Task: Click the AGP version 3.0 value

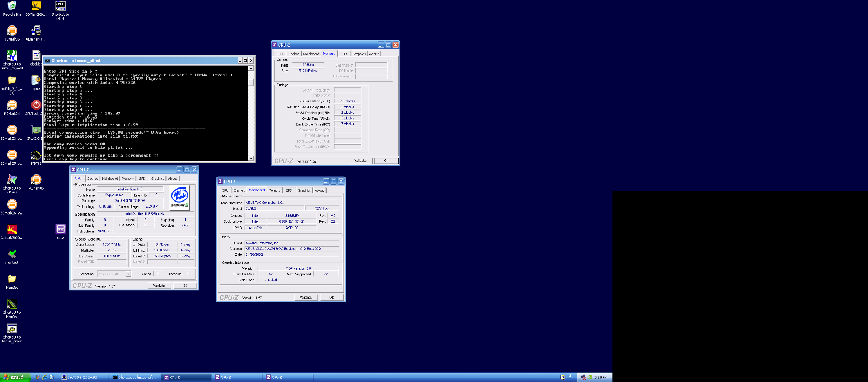Action: (x=298, y=268)
